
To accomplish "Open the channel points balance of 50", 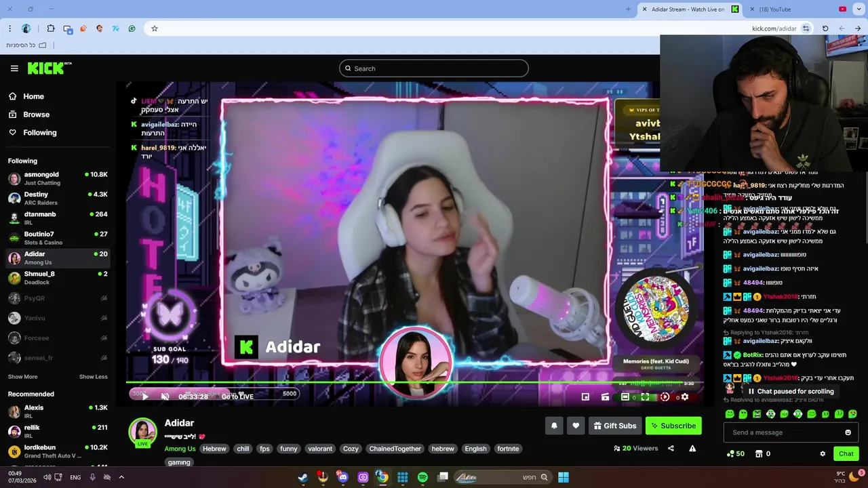I will coord(736,453).
